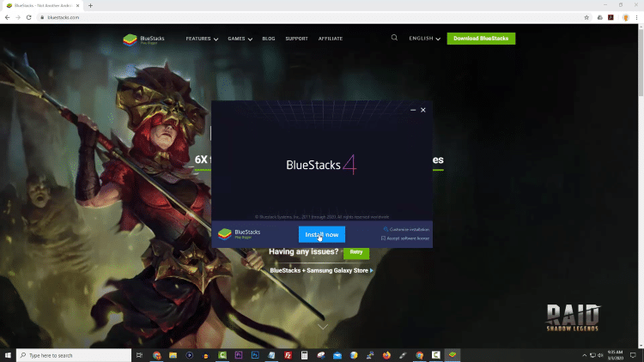This screenshot has height=362, width=644.
Task: Expand the Features dropdown menu
Action: click(202, 39)
